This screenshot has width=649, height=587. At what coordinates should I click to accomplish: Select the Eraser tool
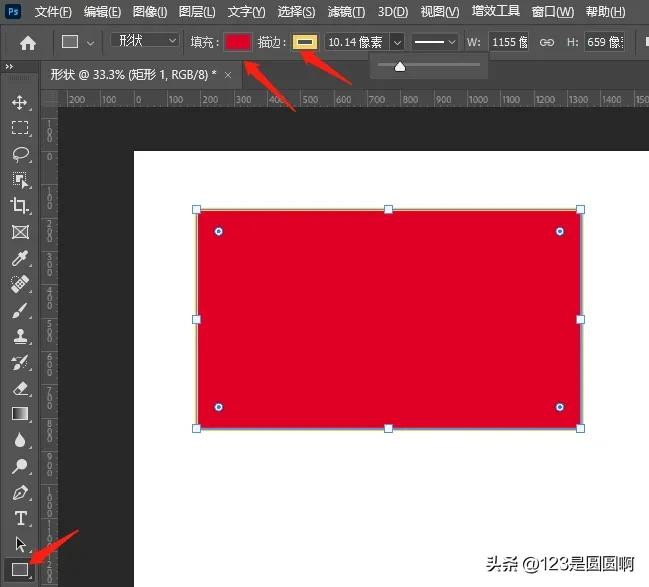point(20,388)
